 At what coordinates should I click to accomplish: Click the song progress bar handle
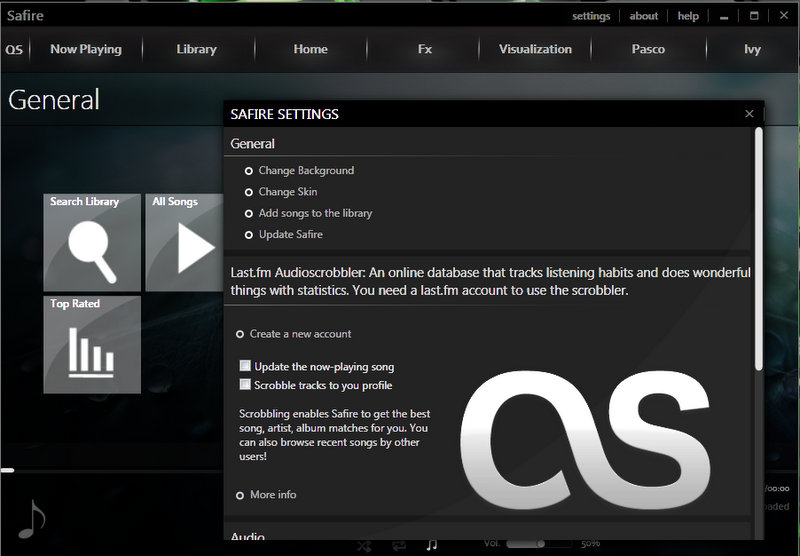pos(7,470)
